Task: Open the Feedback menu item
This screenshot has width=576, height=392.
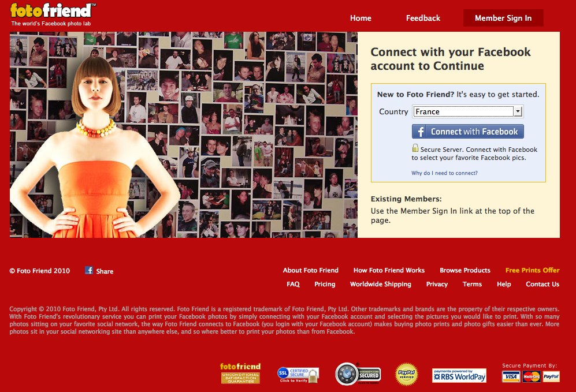Action: pyautogui.click(x=423, y=18)
